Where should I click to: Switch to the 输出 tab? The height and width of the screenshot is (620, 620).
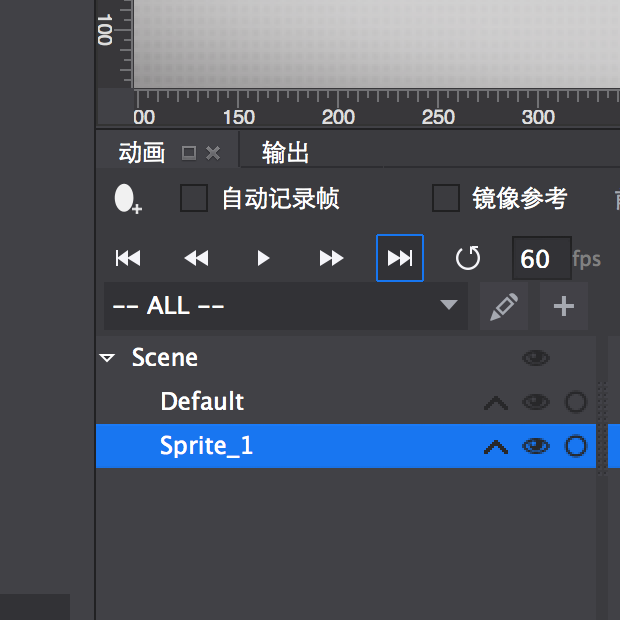[285, 153]
